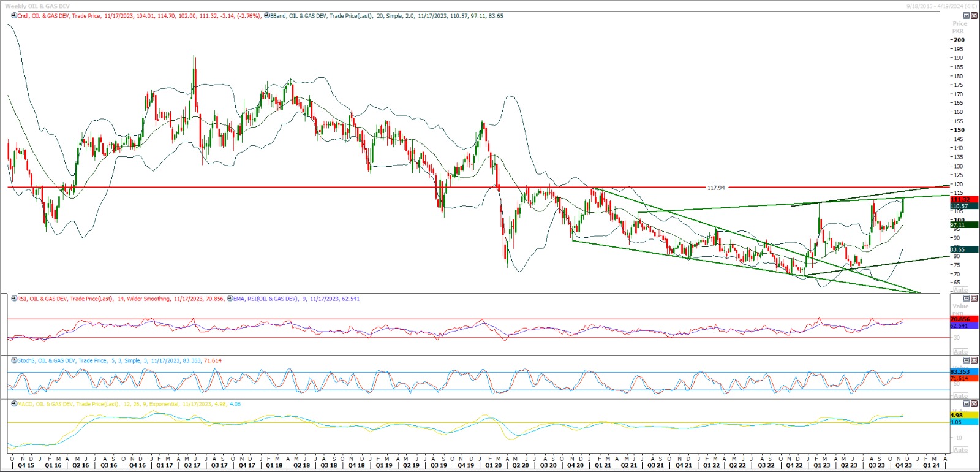The width and height of the screenshot is (980, 472).
Task: Maximize the Stochastic indicator panel
Action: point(967,360)
